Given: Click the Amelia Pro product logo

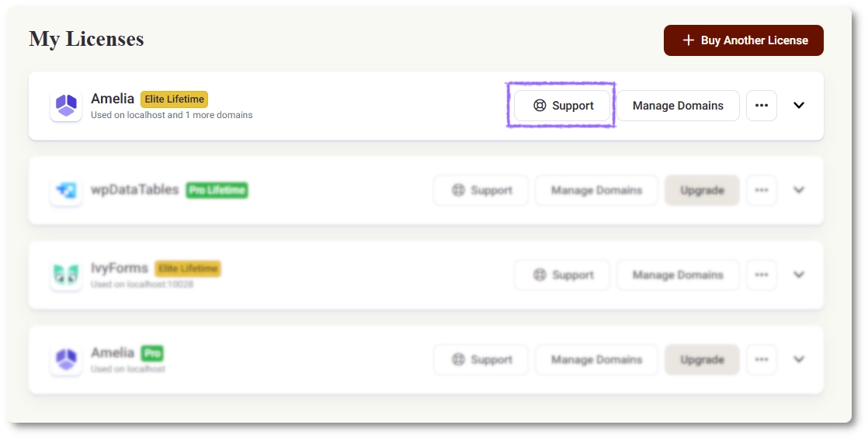Looking at the screenshot, I should click(x=66, y=360).
